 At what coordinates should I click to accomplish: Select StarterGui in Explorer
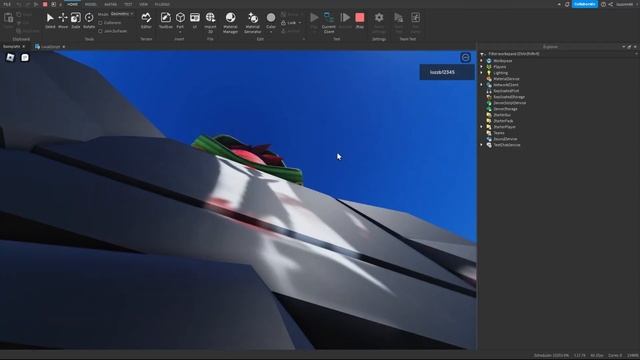click(x=502, y=115)
